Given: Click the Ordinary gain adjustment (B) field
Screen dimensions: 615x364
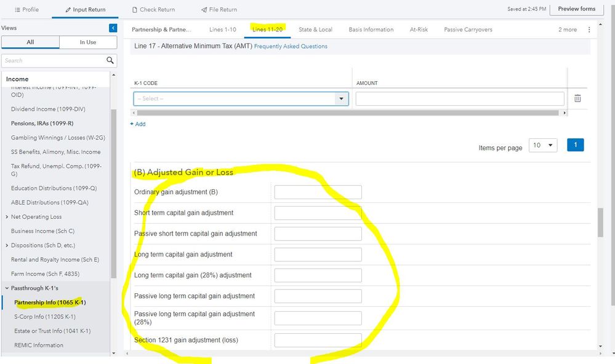Looking at the screenshot, I should [x=318, y=192].
